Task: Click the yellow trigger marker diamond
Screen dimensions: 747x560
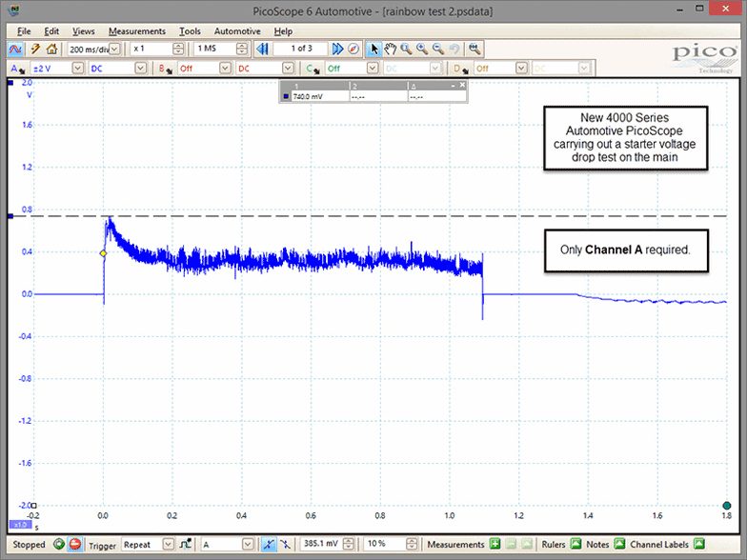Action: tap(103, 253)
